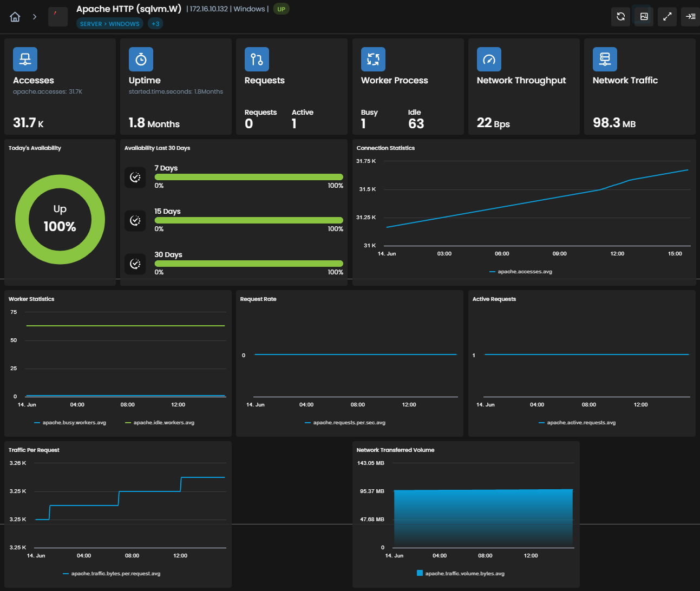Click the Accesses card icon
The image size is (700, 591).
[x=25, y=60]
